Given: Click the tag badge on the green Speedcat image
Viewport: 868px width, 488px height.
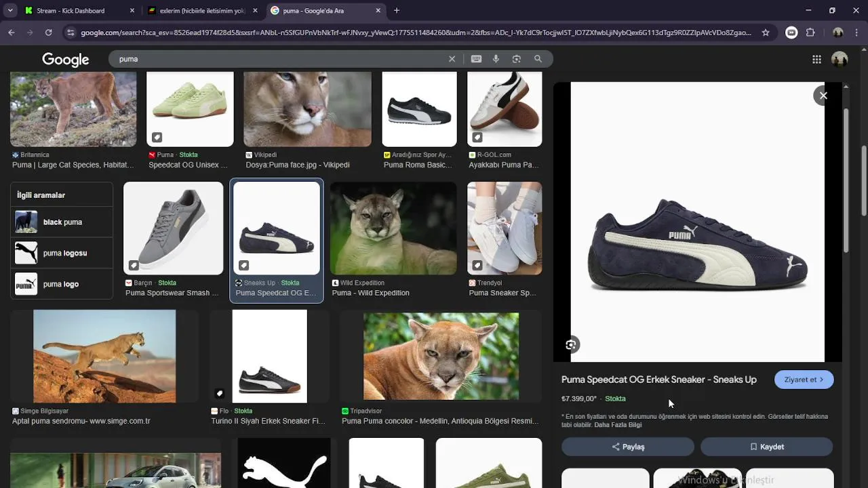Looking at the screenshot, I should tap(157, 138).
